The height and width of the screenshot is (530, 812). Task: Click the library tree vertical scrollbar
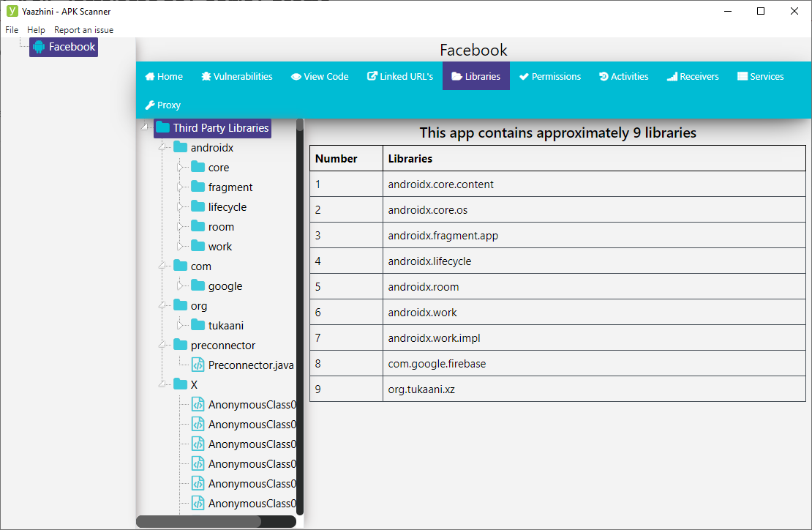click(299, 316)
